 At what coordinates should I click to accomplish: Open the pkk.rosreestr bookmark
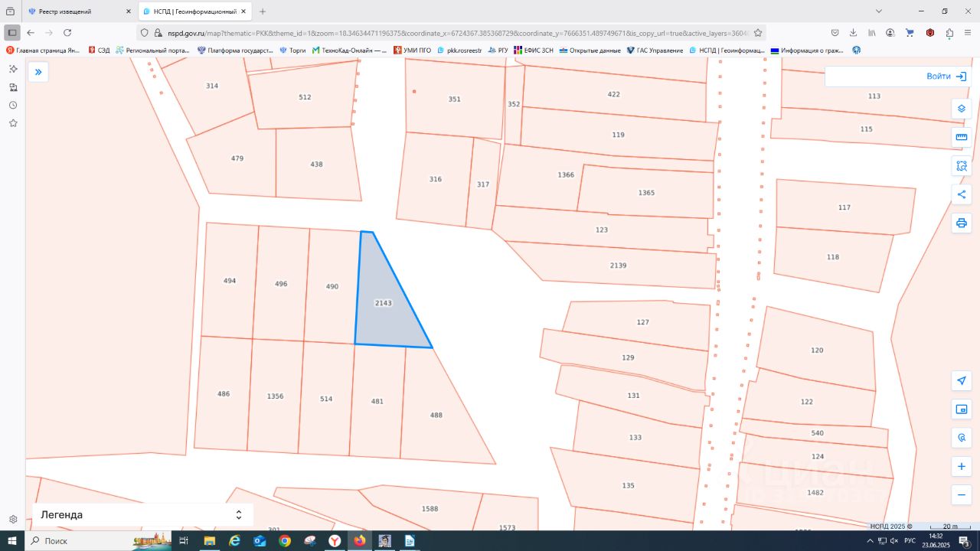pyautogui.click(x=459, y=51)
